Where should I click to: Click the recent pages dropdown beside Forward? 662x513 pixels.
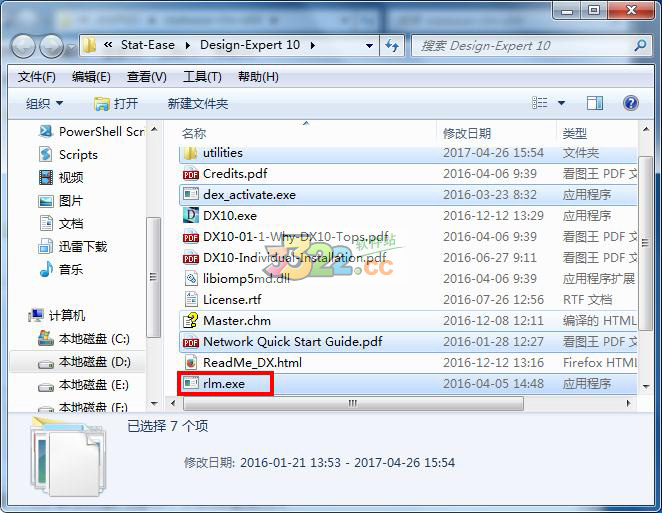(71, 47)
